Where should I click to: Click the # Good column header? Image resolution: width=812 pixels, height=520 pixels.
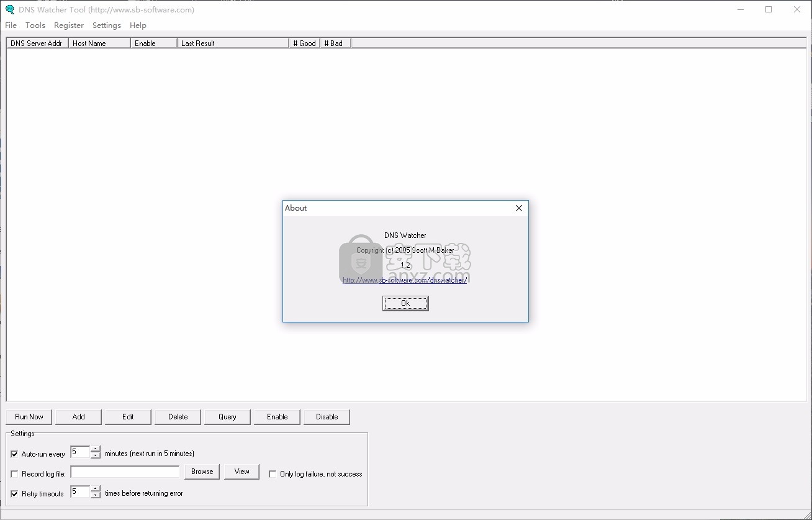tap(304, 43)
